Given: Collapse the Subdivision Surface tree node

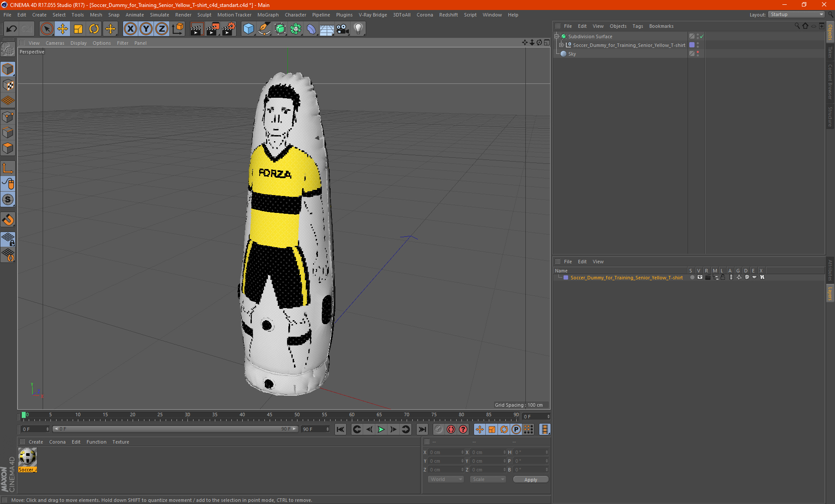Looking at the screenshot, I should [x=557, y=36].
